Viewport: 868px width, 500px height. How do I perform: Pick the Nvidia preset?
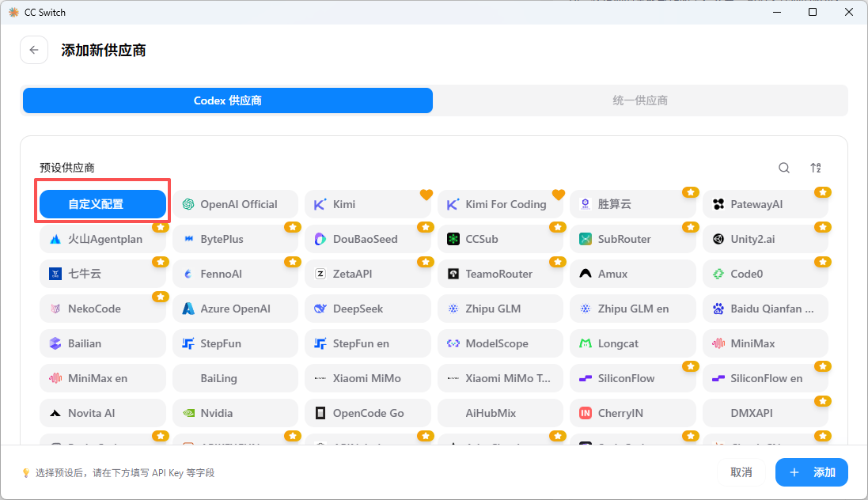click(x=235, y=413)
